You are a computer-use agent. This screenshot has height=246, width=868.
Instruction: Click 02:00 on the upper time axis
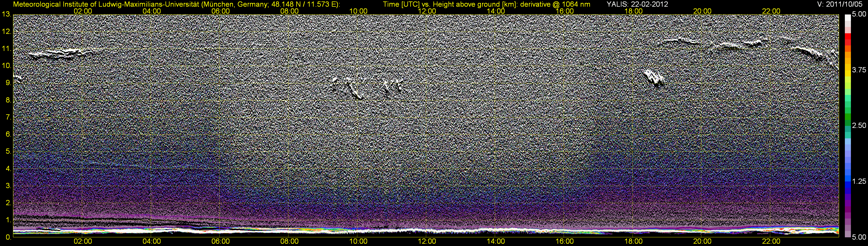(x=83, y=11)
